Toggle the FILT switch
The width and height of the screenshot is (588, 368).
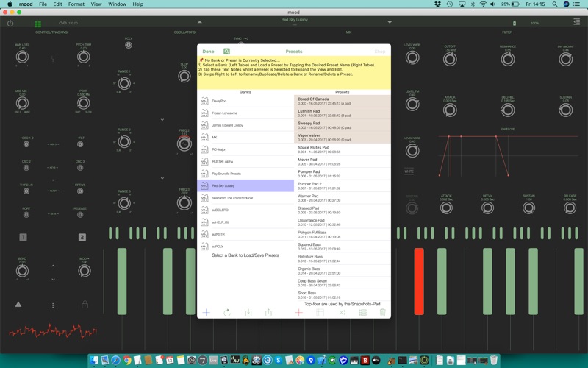(x=80, y=144)
